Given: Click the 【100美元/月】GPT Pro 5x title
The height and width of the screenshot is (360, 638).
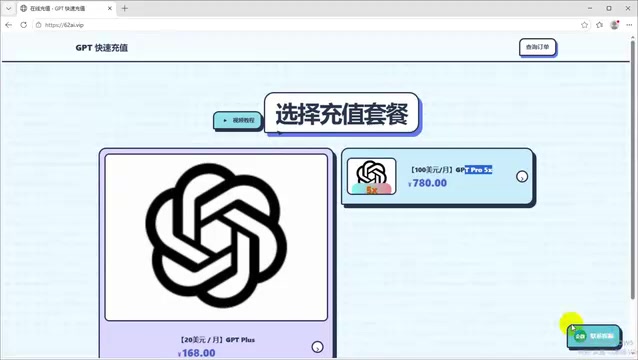Looking at the screenshot, I should coord(451,170).
